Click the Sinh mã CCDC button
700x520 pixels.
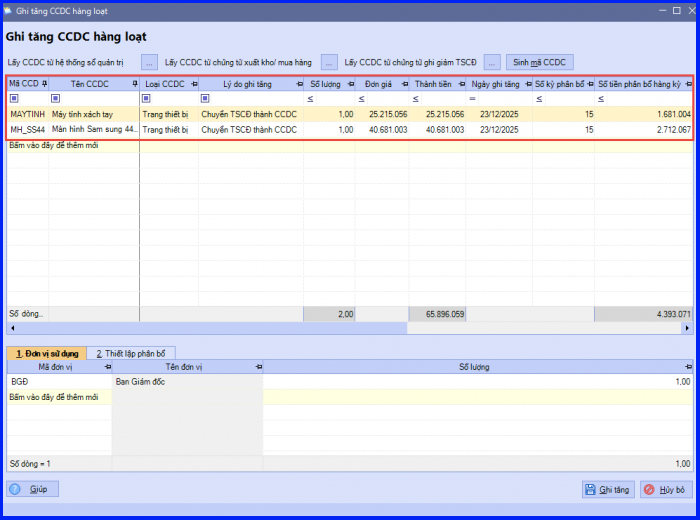tap(541, 62)
